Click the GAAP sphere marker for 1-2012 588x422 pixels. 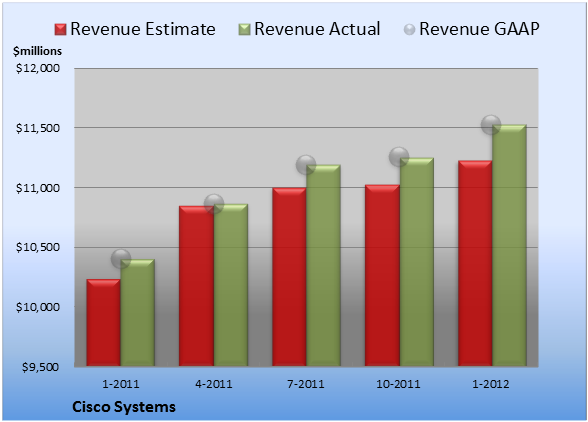tap(491, 125)
